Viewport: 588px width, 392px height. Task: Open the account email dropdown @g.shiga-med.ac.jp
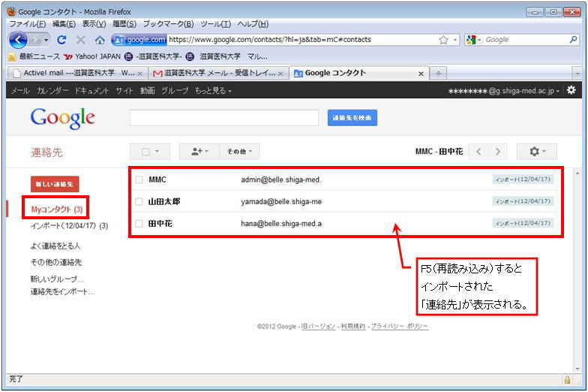click(504, 91)
